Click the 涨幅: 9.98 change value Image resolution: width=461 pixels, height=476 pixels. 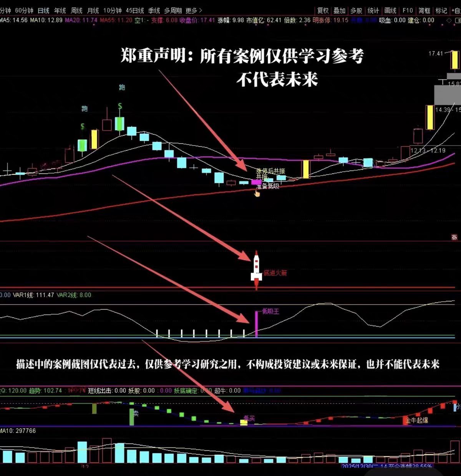[231, 20]
